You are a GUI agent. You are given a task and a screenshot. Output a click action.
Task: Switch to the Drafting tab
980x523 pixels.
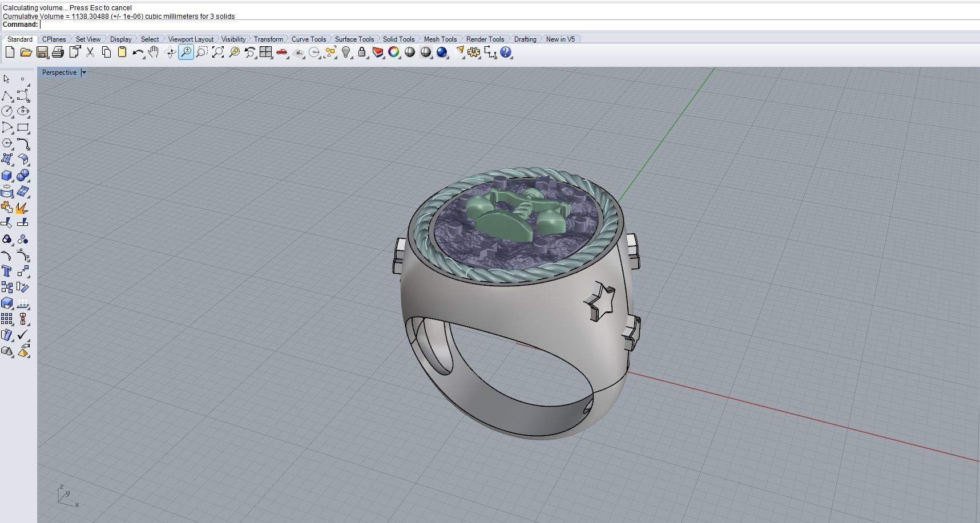coord(525,39)
